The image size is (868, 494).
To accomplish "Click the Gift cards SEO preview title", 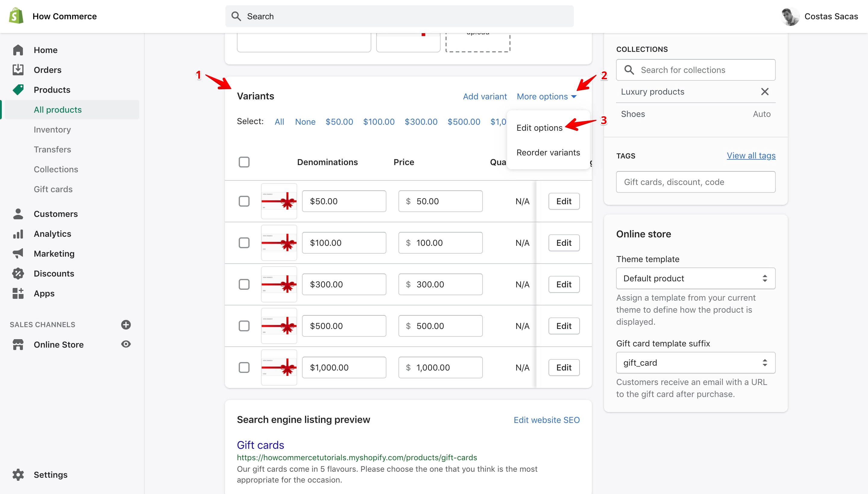I will (x=260, y=445).
